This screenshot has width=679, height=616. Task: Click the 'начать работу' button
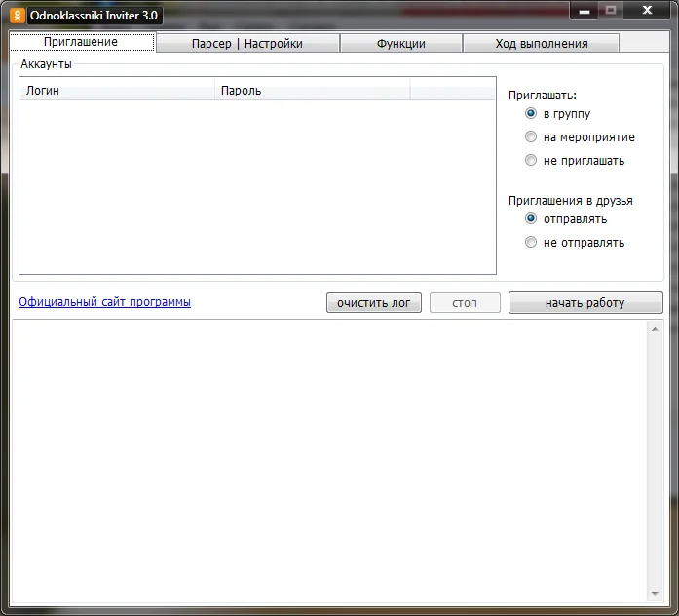click(585, 303)
